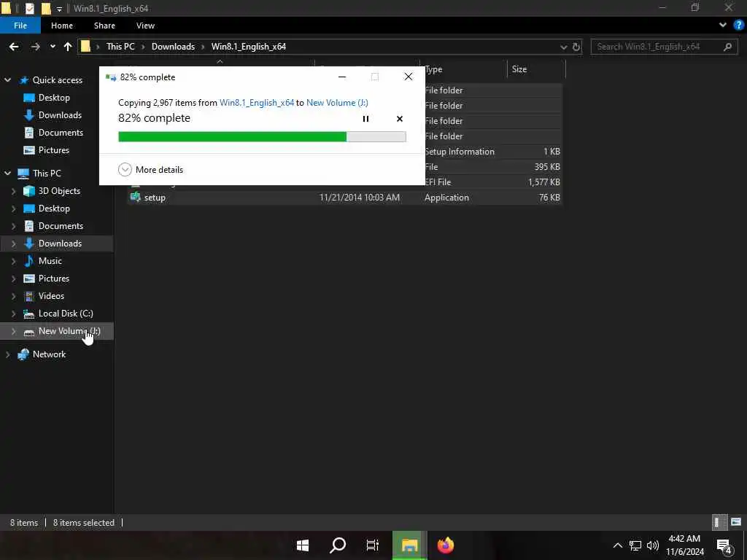The height and width of the screenshot is (560, 747).
Task: Select the setup application file
Action: pyautogui.click(x=345, y=198)
